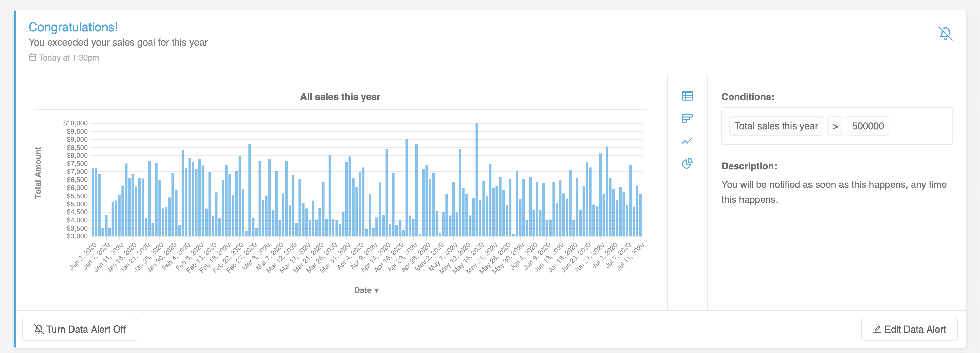Click the 'Today at 1:30pm' timestamp

coord(69,58)
